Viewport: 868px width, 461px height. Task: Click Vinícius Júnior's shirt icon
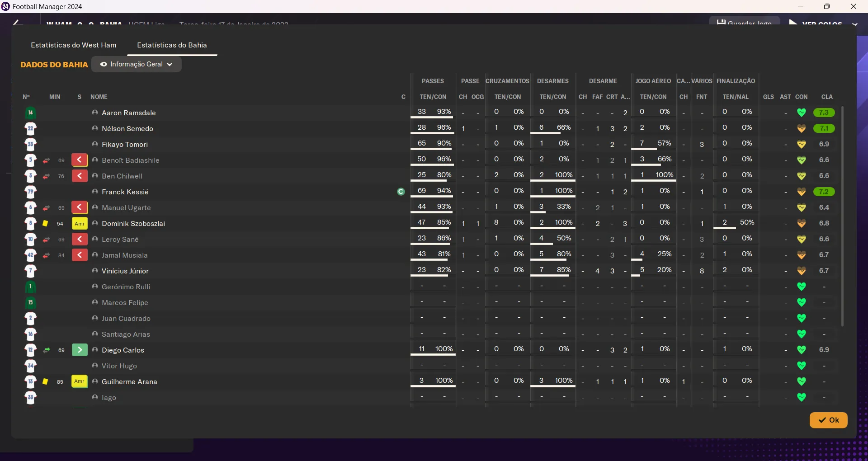point(30,271)
